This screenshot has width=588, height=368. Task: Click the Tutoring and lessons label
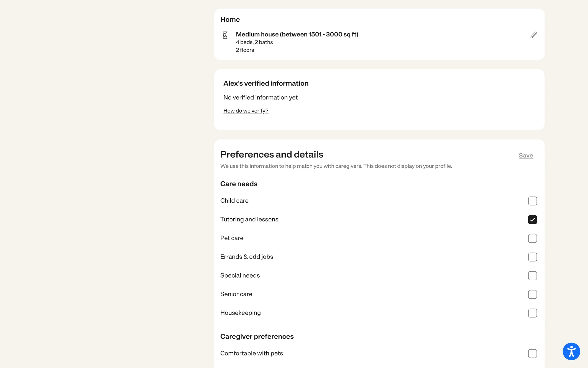tap(249, 219)
